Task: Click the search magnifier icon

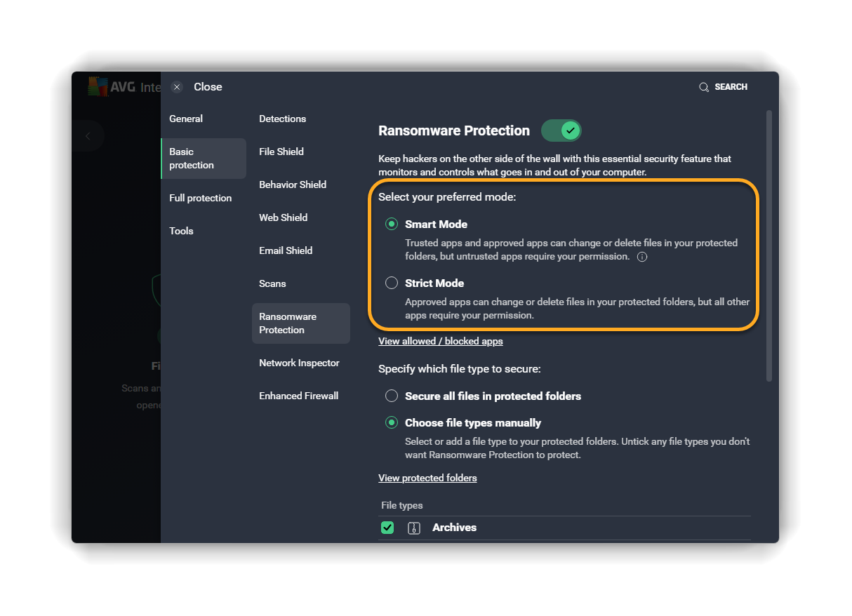Action: [x=703, y=87]
